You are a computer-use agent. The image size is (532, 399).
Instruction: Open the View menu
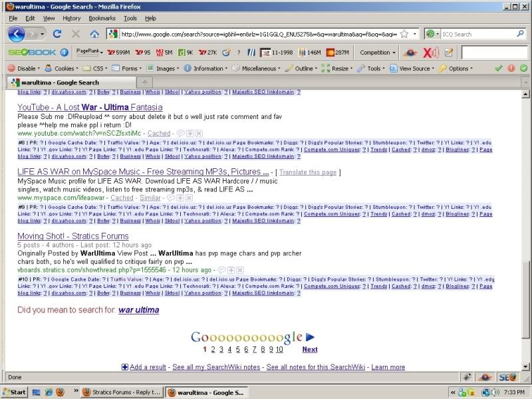pos(49,19)
